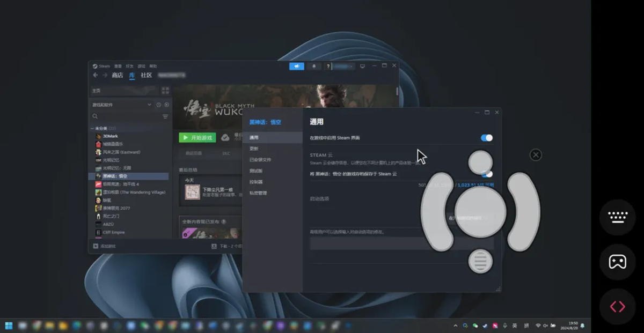Viewport: 644px width, 333px height.
Task: Open the 好友 friends menu
Action: click(129, 66)
